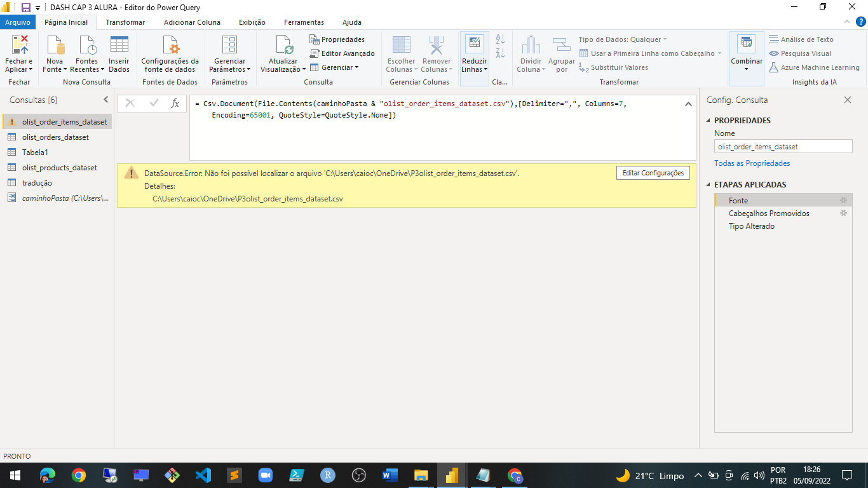This screenshot has height=488, width=868.
Task: Open Tipo de Dados: Qualquer dropdown
Action: [x=623, y=39]
